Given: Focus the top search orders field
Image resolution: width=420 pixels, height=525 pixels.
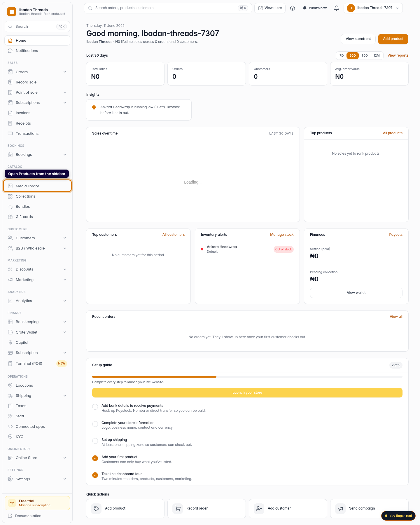Looking at the screenshot, I should 168,8.
